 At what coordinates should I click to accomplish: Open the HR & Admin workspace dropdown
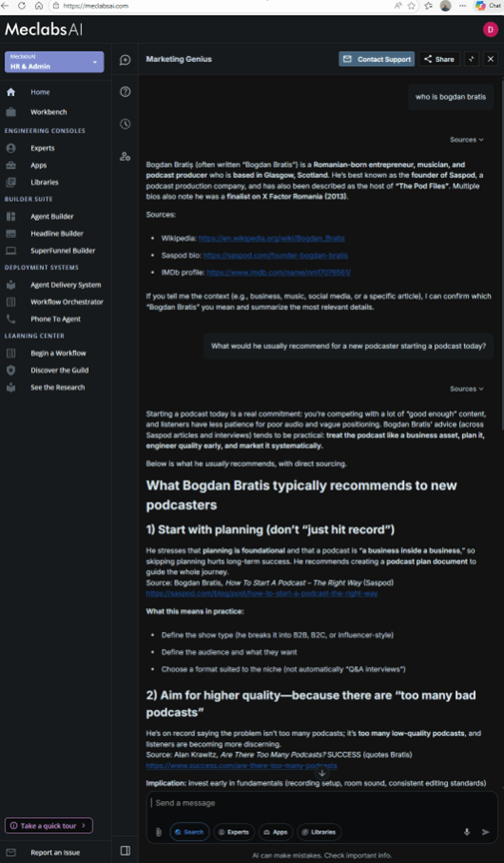coord(54,62)
